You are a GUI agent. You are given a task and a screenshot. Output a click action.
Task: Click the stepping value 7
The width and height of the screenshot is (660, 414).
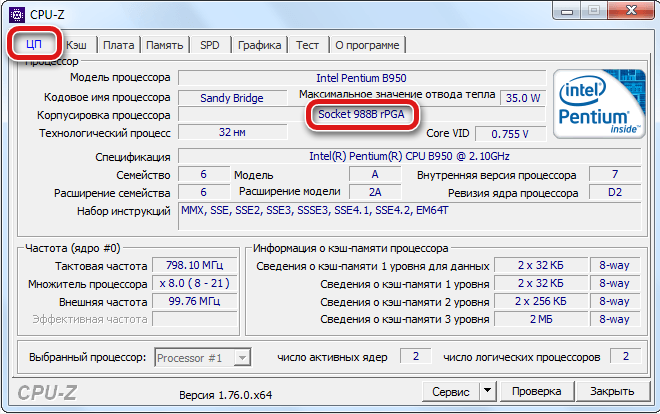coord(615,174)
